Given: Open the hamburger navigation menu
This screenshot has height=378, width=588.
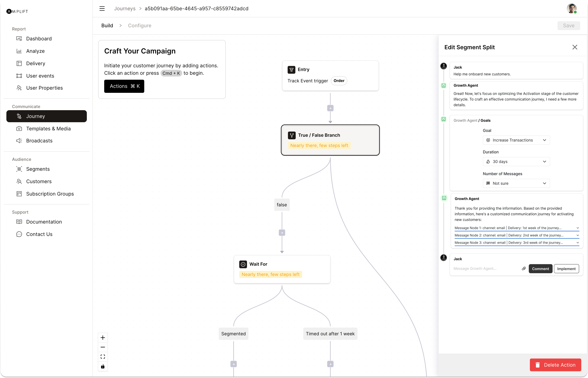Looking at the screenshot, I should [x=102, y=8].
